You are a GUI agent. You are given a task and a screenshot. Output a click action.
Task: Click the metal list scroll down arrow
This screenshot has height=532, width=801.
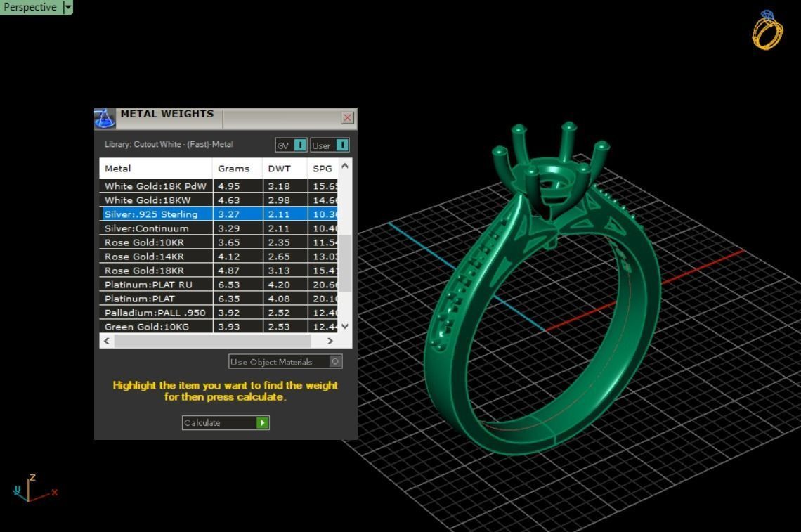point(345,326)
